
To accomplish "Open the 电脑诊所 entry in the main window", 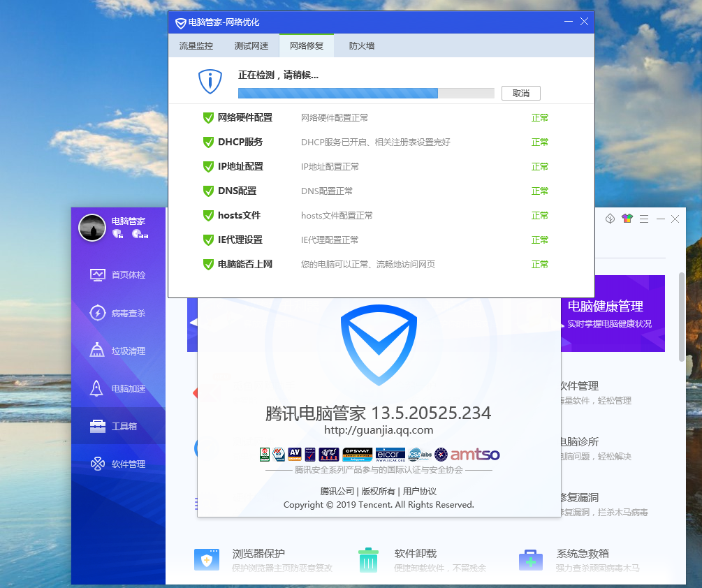I will (595, 448).
